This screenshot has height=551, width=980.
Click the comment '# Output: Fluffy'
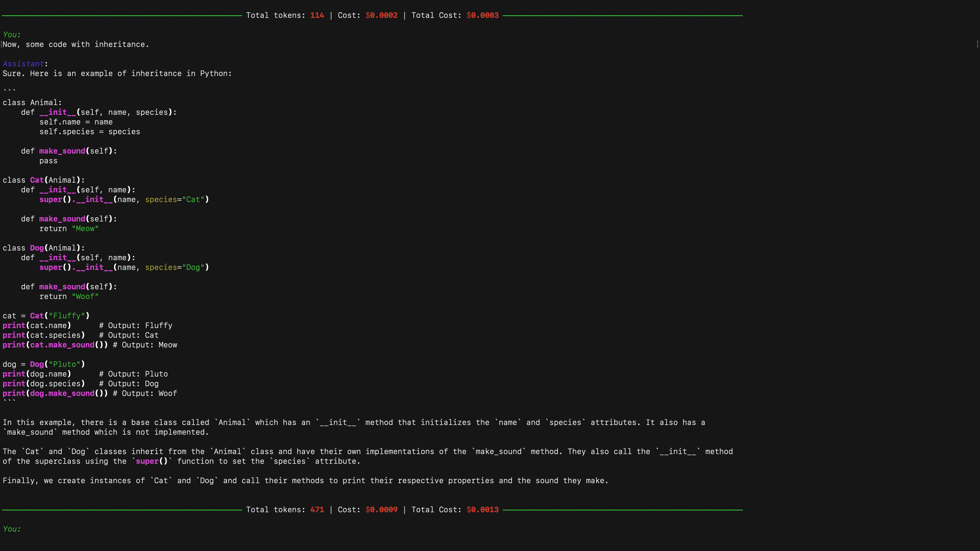coord(136,325)
